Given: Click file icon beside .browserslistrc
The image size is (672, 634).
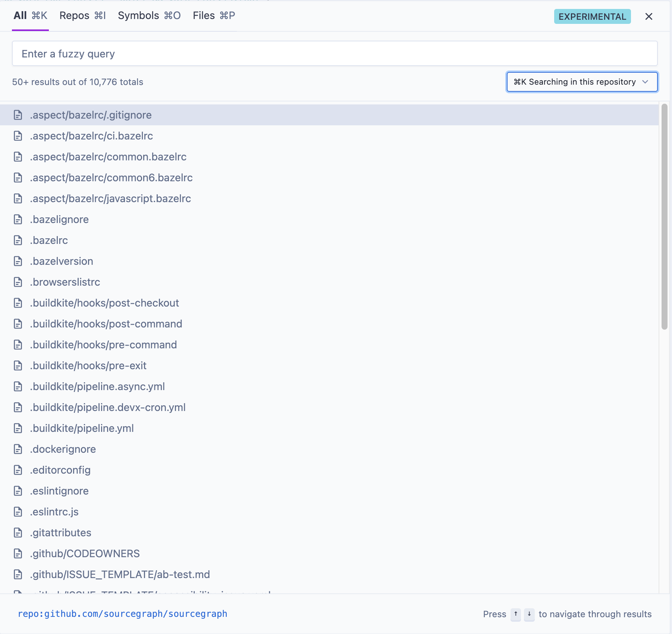Looking at the screenshot, I should coord(18,282).
